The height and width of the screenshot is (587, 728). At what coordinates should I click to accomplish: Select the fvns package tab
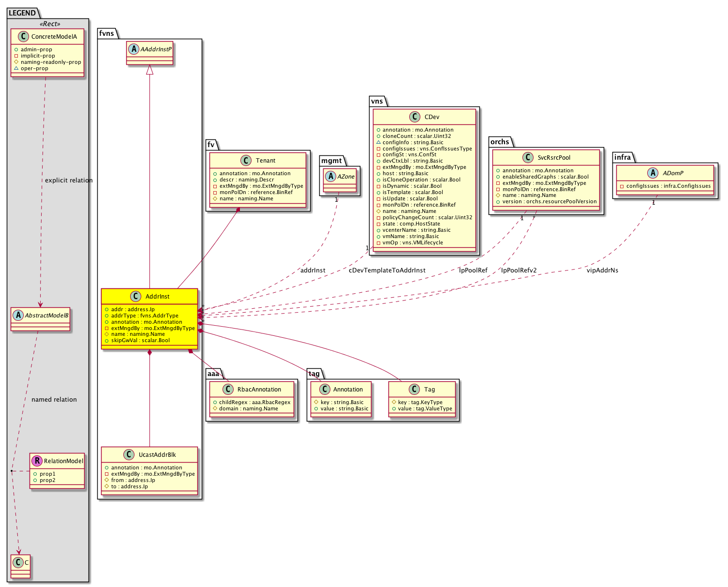point(106,33)
